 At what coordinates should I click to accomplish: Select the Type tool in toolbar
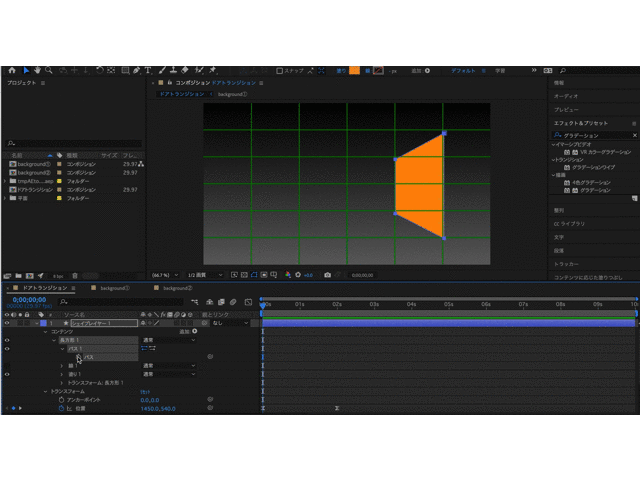click(x=149, y=71)
